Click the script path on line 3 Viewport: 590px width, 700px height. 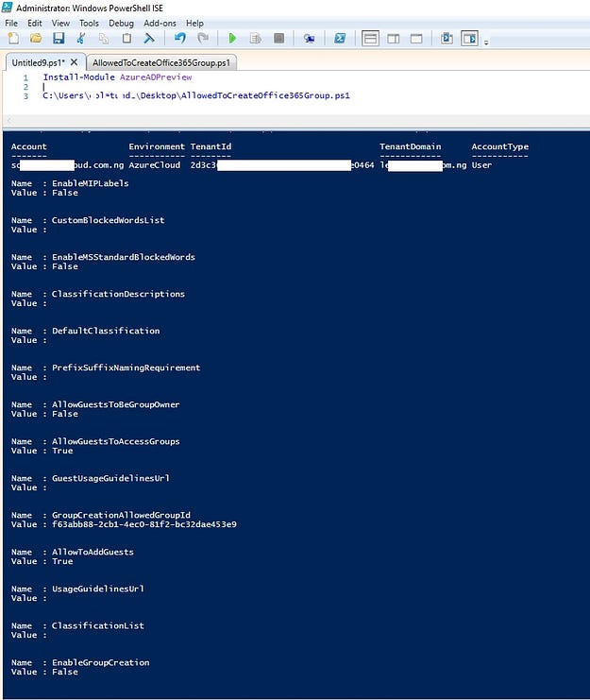[196, 95]
